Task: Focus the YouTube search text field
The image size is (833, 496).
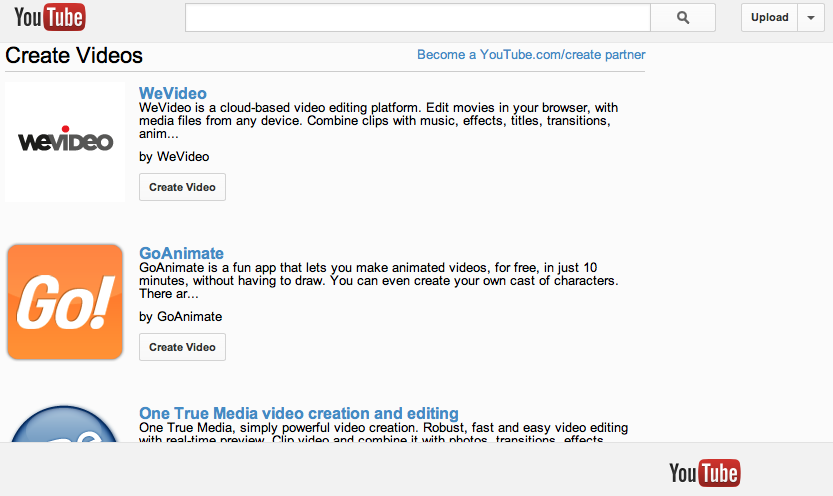Action: coord(417,18)
